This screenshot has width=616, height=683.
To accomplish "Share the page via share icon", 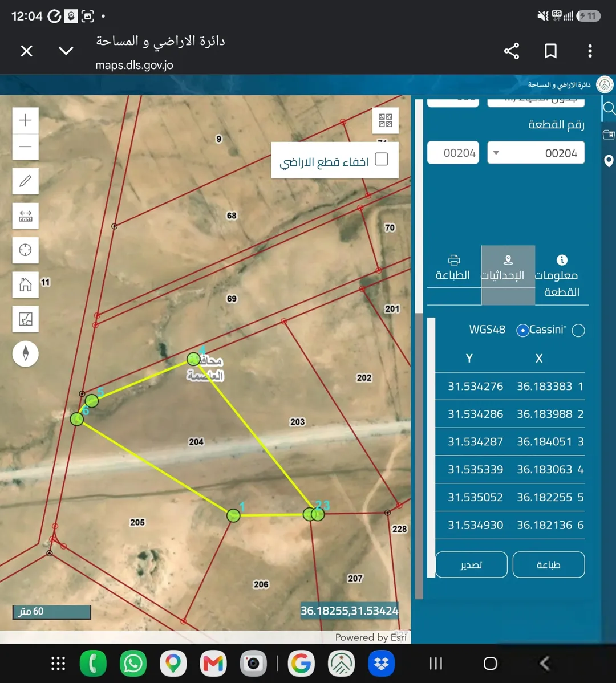I will [x=512, y=51].
